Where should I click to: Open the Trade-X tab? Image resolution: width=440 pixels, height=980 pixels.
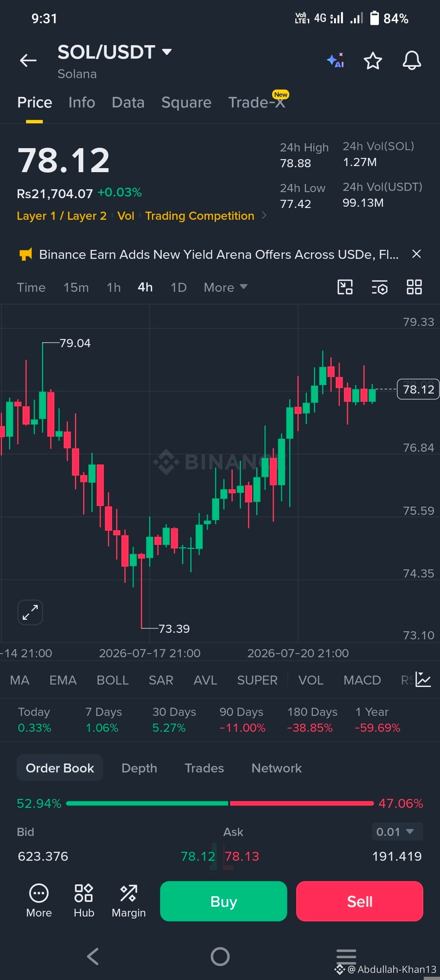[x=257, y=103]
